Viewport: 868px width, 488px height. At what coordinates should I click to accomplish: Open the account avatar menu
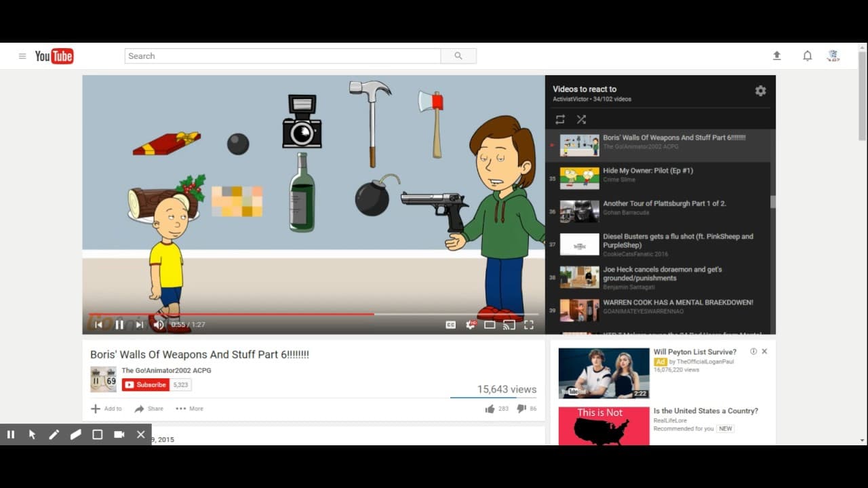click(833, 56)
